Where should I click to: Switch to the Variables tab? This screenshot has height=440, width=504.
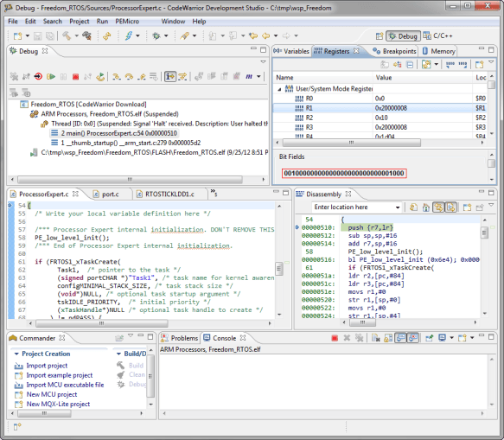[292, 51]
